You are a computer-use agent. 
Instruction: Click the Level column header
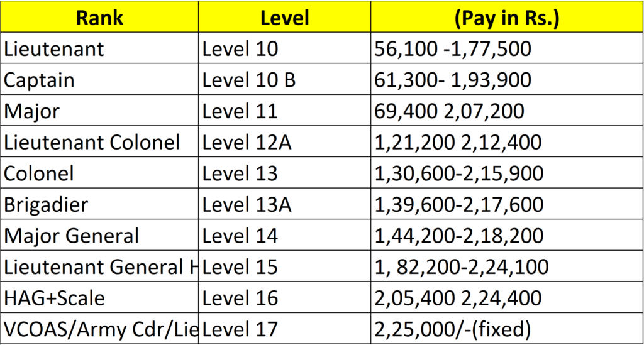pyautogui.click(x=284, y=18)
